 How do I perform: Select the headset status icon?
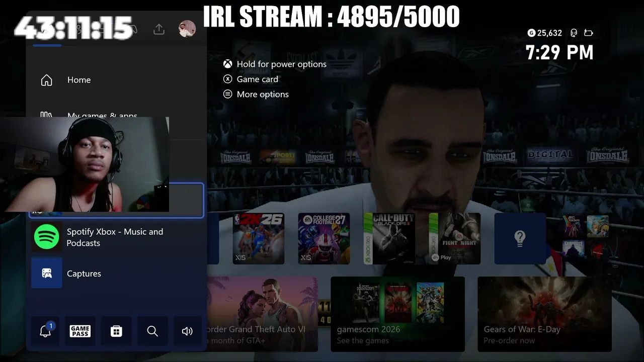click(574, 33)
